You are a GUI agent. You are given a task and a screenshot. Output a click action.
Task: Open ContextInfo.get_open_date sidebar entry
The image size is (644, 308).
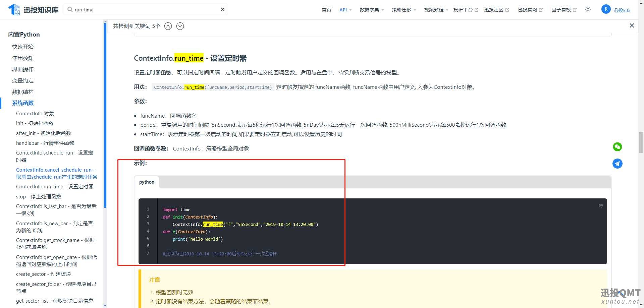56,261
